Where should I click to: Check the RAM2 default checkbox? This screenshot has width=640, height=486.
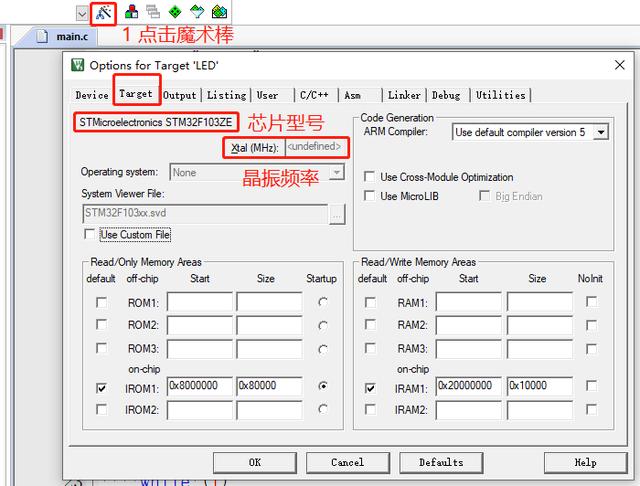[x=370, y=325]
